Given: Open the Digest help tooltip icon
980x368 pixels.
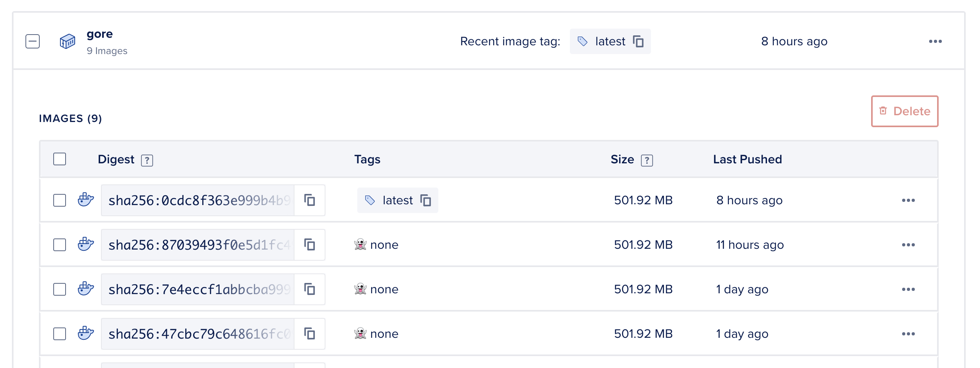Looking at the screenshot, I should (147, 160).
